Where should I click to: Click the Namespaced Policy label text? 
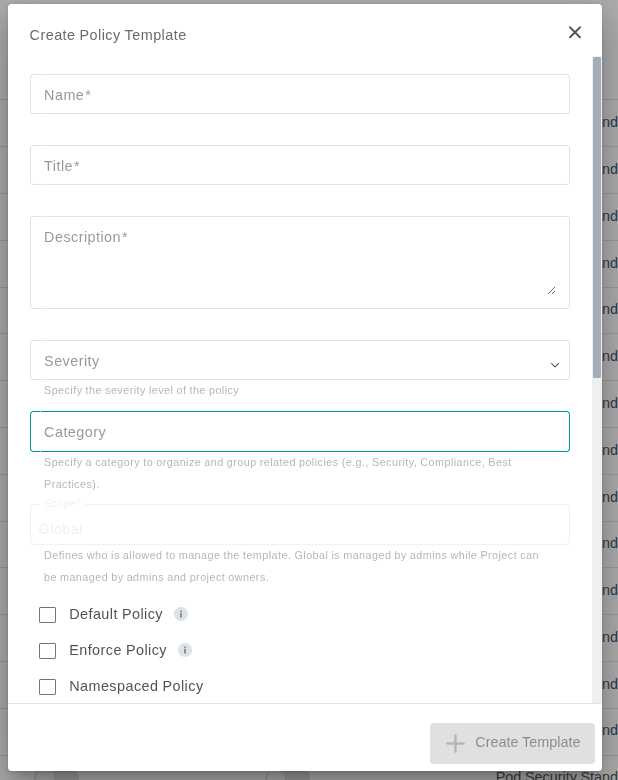coord(136,686)
